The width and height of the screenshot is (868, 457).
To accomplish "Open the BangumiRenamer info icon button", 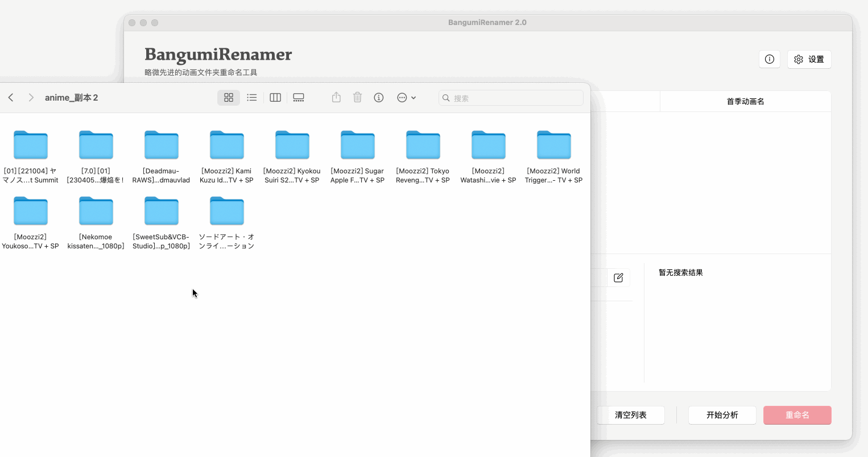I will pyautogui.click(x=770, y=59).
